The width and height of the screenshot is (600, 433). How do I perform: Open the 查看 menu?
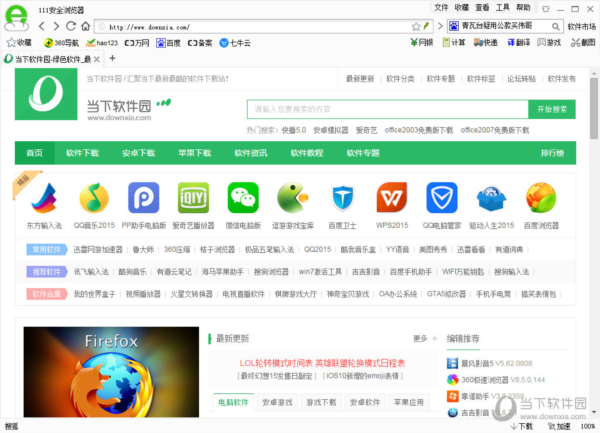482,8
